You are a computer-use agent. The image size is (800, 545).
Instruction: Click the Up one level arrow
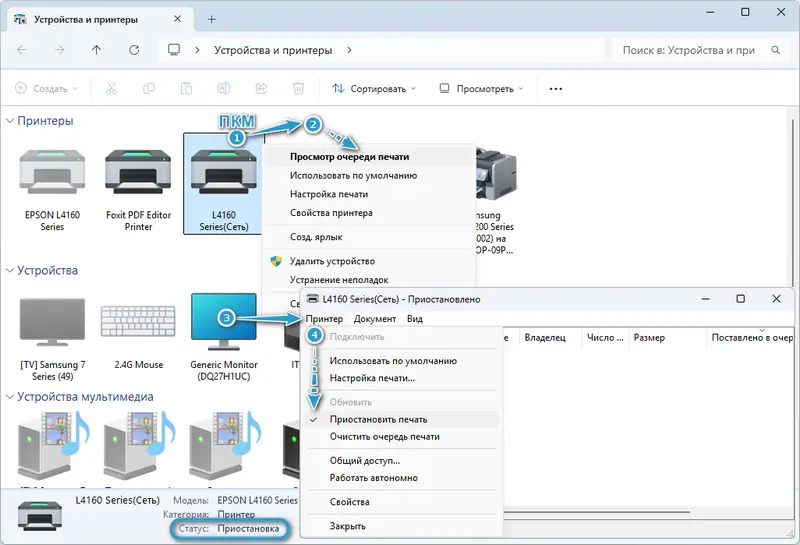[x=96, y=50]
